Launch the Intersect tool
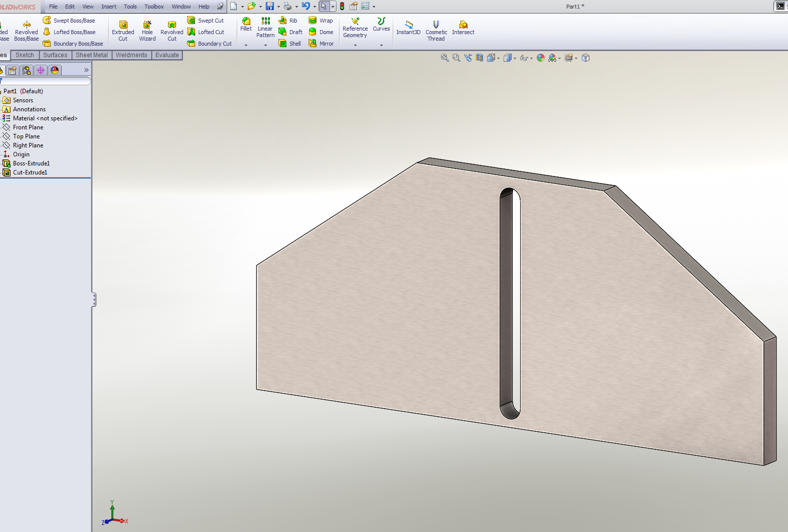Image resolution: width=788 pixels, height=532 pixels. [463, 28]
